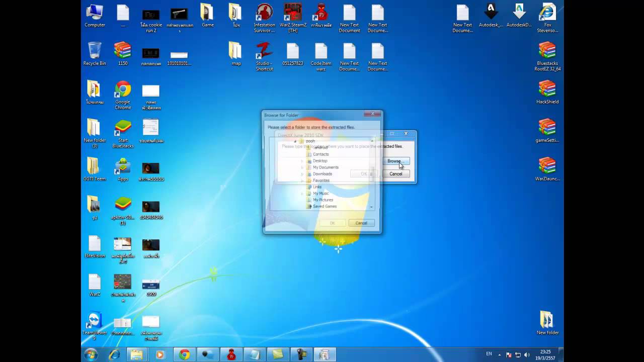Cancel the Browse for Folder dialog
Screen dimensions: 644x362
(x=361, y=223)
